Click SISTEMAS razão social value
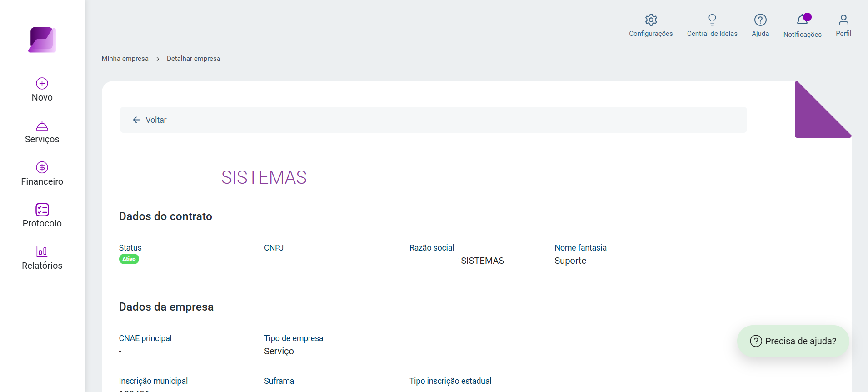 [x=482, y=261]
